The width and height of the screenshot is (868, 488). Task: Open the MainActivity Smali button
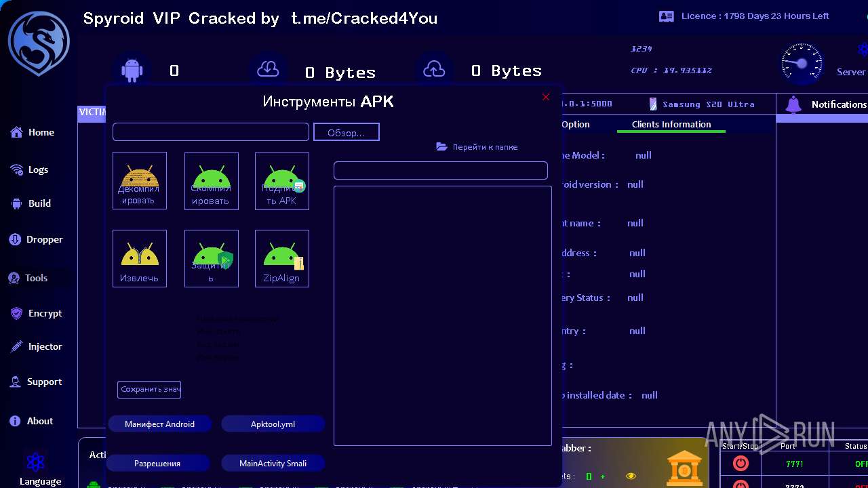273,464
